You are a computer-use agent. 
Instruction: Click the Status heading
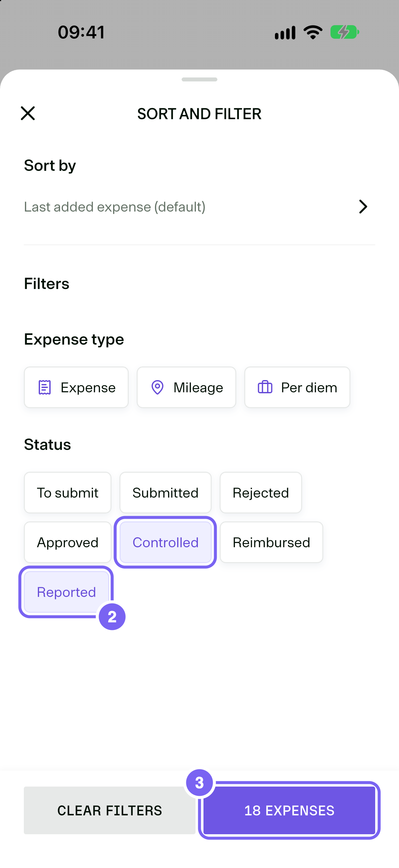click(x=47, y=444)
